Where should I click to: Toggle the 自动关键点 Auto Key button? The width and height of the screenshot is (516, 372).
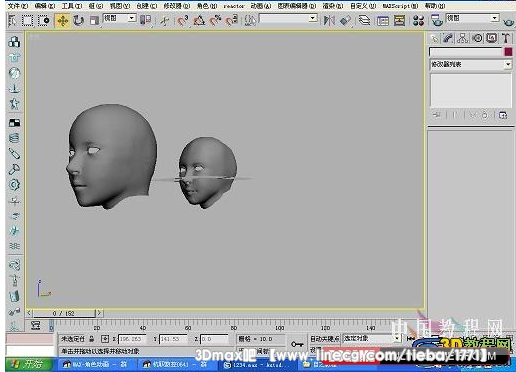coord(325,339)
